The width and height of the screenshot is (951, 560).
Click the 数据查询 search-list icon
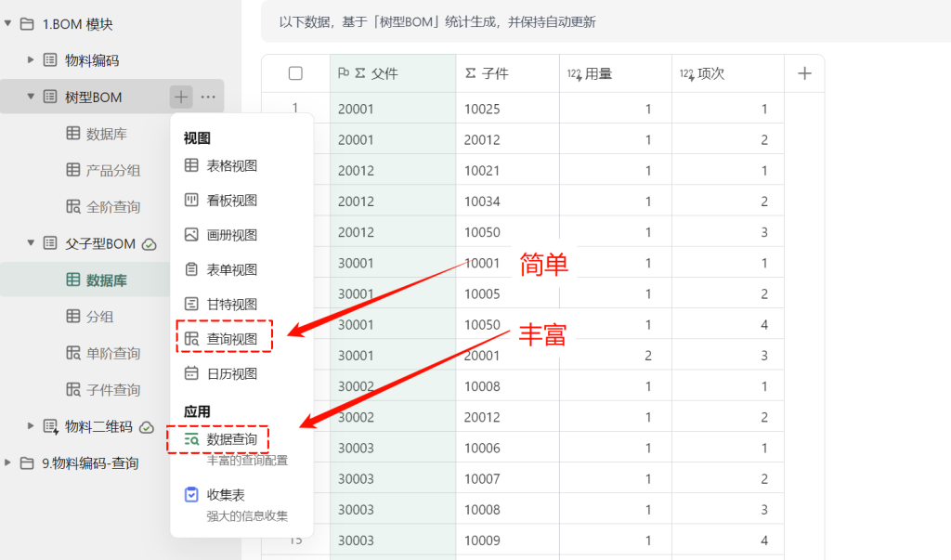click(191, 439)
